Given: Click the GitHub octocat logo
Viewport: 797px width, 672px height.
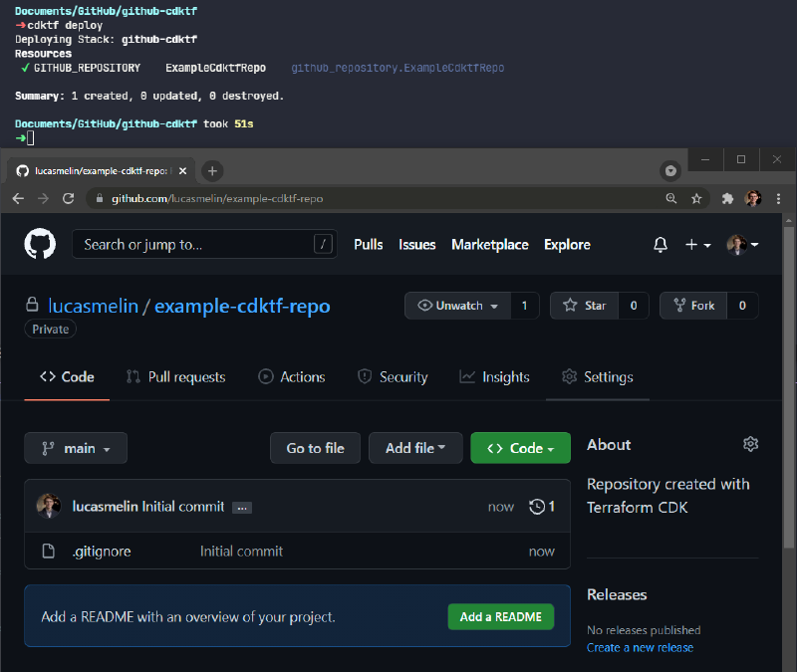Looking at the screenshot, I should point(38,244).
